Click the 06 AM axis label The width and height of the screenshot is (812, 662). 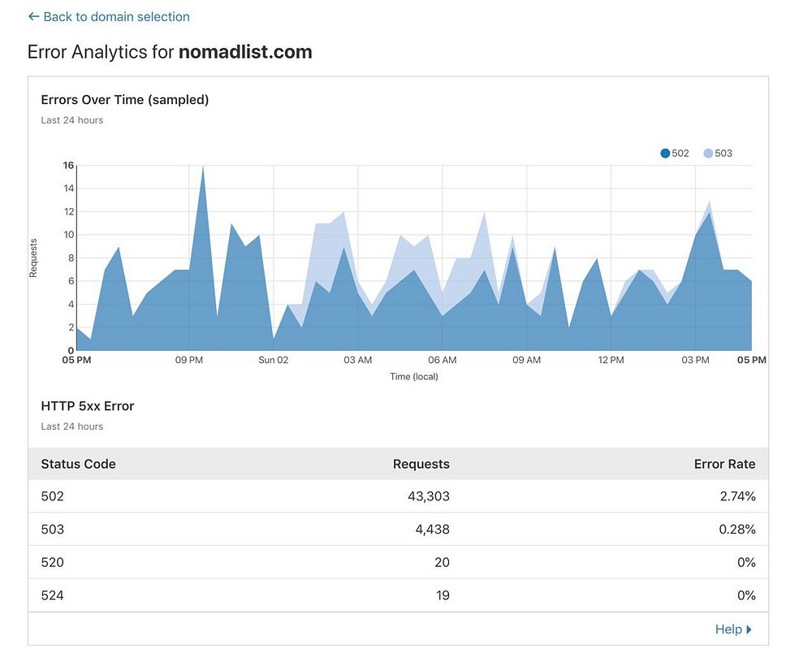pos(443,360)
